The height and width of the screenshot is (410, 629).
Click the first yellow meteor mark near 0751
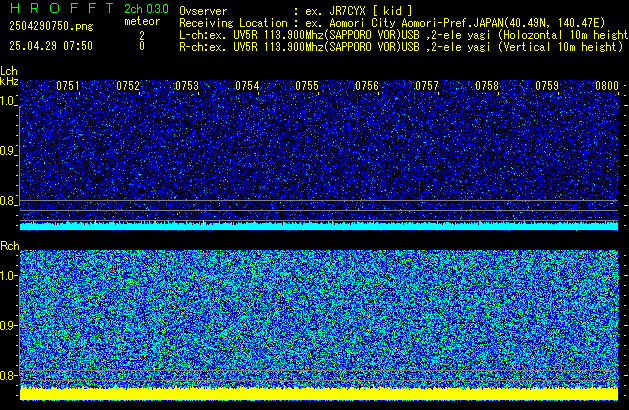point(95,225)
